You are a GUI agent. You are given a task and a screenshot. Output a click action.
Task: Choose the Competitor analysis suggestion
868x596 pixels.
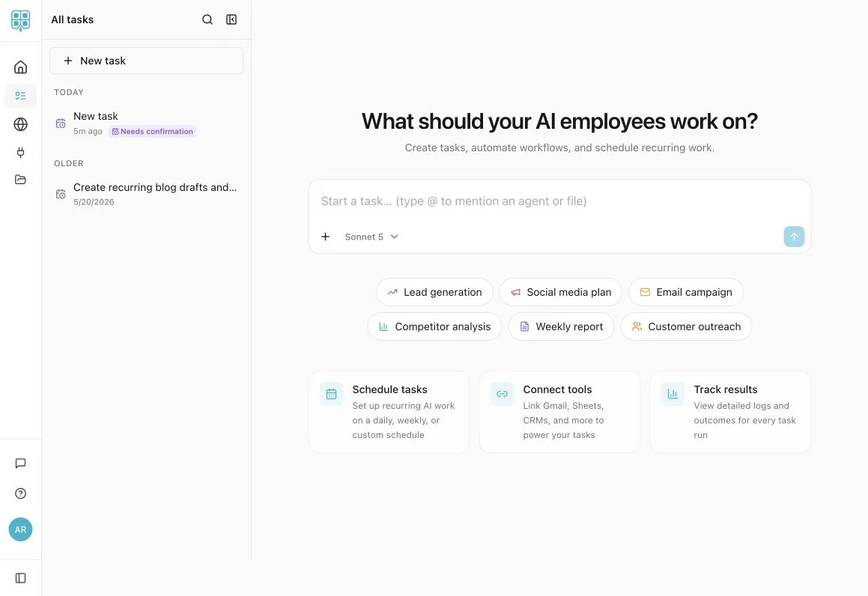point(434,326)
